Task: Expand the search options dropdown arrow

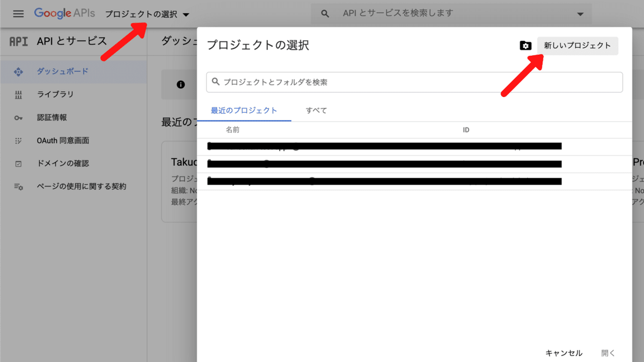Action: [x=579, y=13]
